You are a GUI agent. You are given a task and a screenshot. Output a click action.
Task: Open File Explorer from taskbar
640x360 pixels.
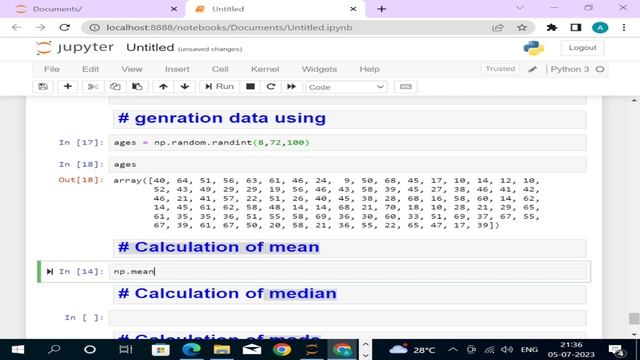tap(222, 350)
